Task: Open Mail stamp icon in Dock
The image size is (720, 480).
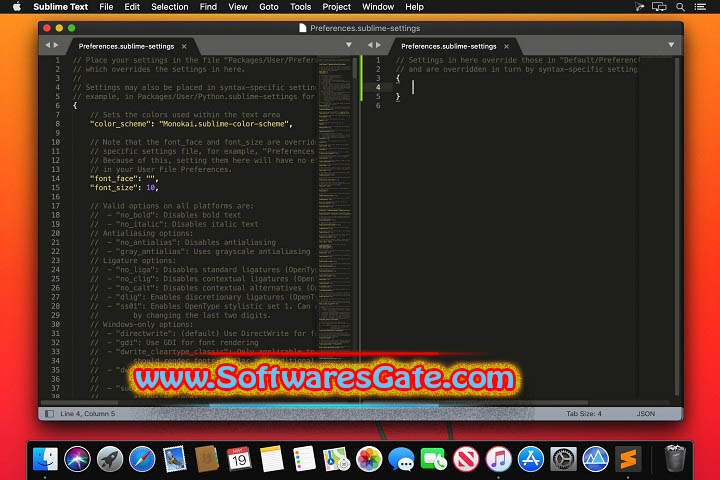Action: tap(174, 458)
